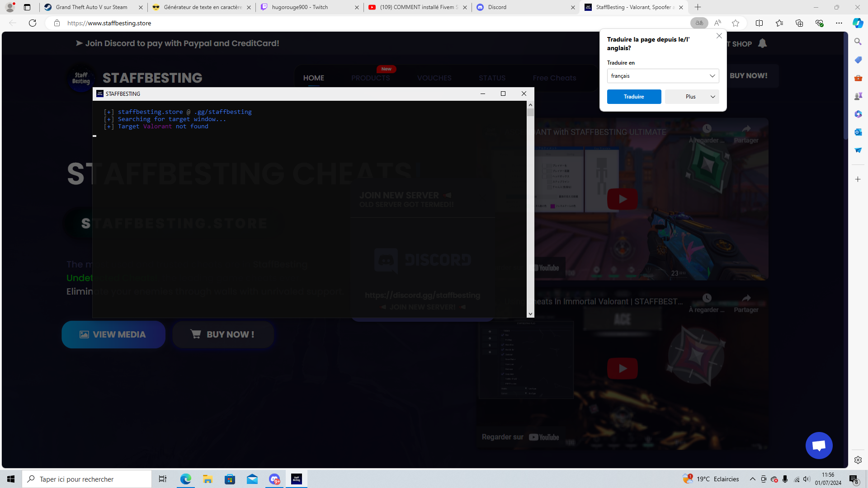
Task: Add a new sidebar app
Action: tap(858, 179)
